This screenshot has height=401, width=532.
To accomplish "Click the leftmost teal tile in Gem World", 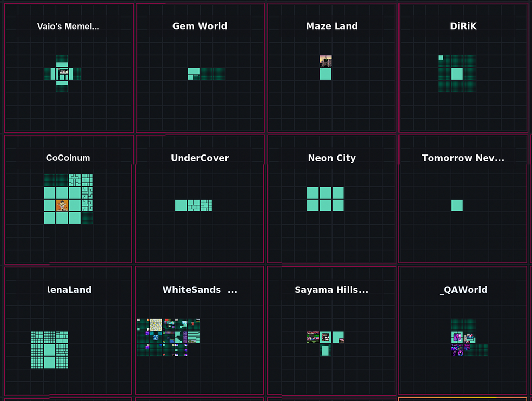I will click(x=194, y=74).
